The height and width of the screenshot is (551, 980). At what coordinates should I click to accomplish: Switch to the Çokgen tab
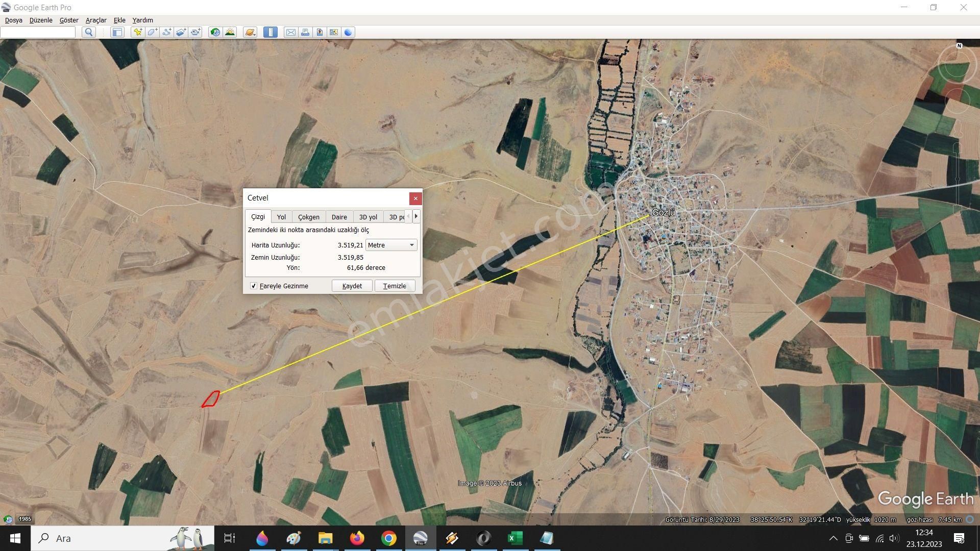point(309,217)
